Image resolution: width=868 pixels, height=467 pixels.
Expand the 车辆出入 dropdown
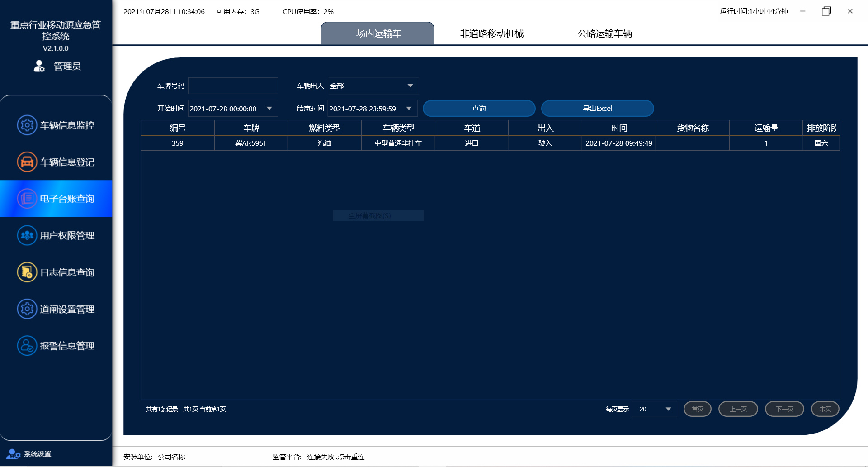[410, 86]
